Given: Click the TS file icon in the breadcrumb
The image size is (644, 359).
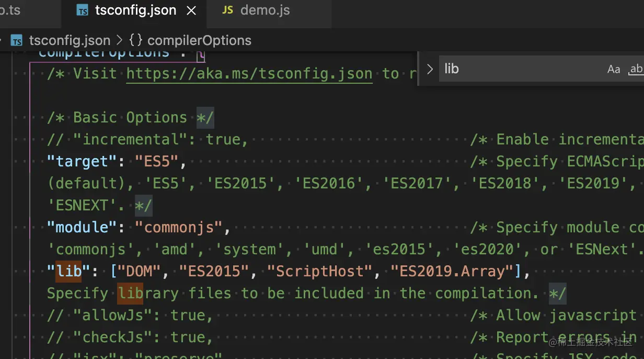Looking at the screenshot, I should coord(17,40).
